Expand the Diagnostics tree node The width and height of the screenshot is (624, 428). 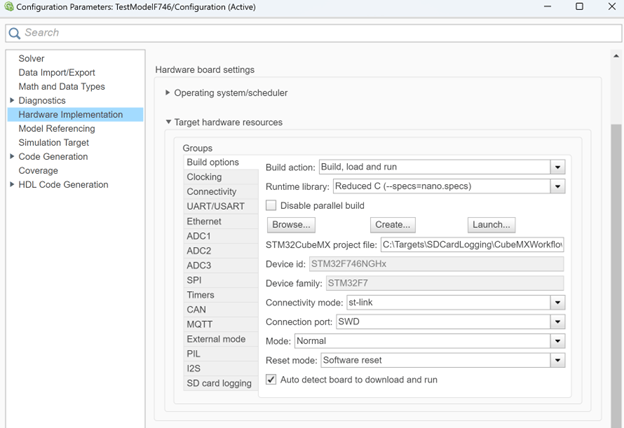click(12, 100)
